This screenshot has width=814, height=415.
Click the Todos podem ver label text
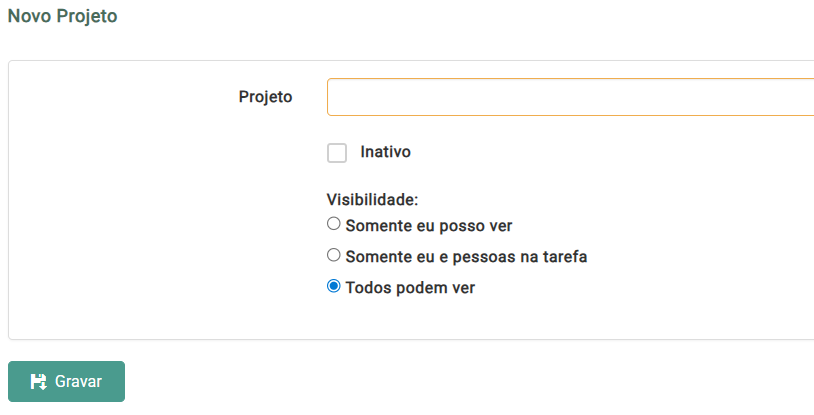point(410,288)
